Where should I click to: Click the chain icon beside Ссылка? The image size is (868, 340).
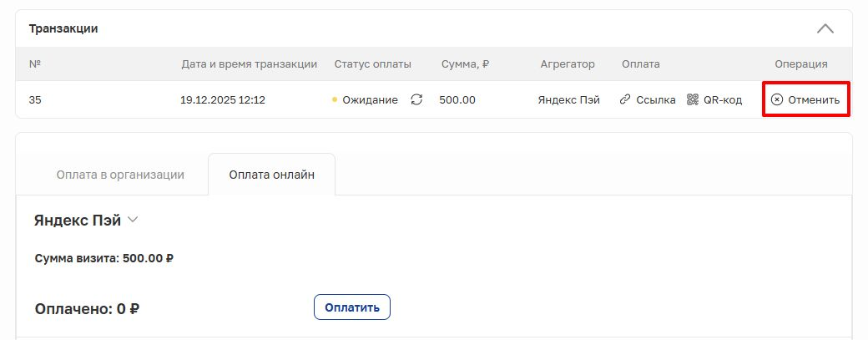coord(625,99)
